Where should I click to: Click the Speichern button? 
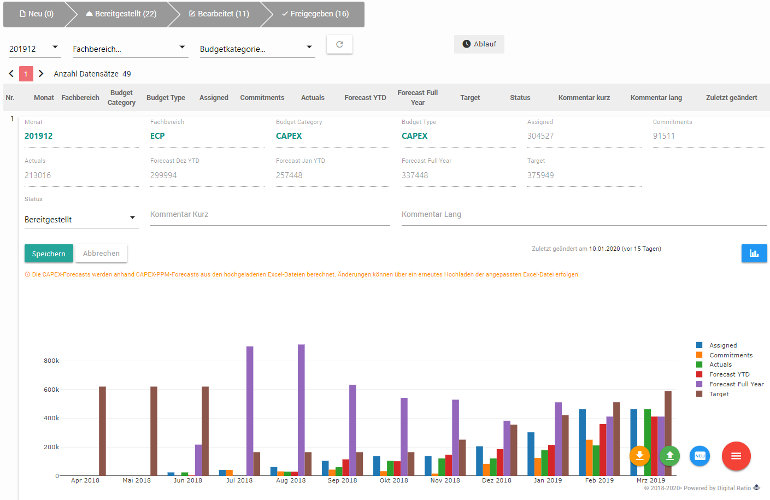pos(48,253)
